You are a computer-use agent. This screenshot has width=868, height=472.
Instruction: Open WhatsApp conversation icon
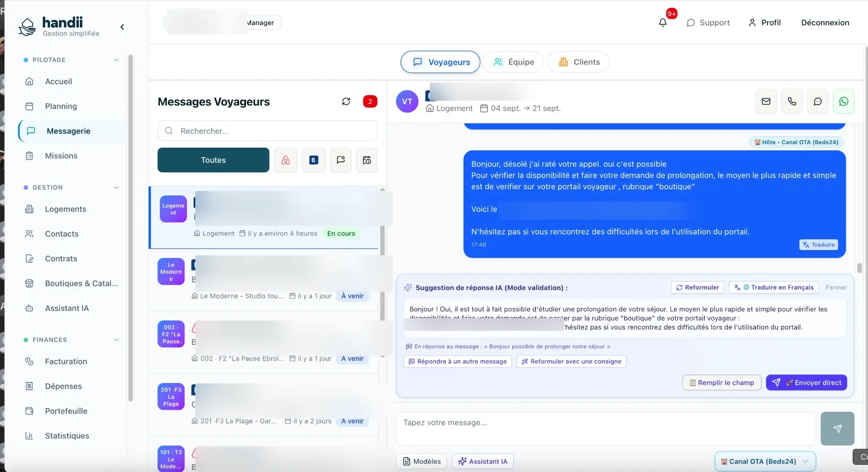(x=844, y=101)
